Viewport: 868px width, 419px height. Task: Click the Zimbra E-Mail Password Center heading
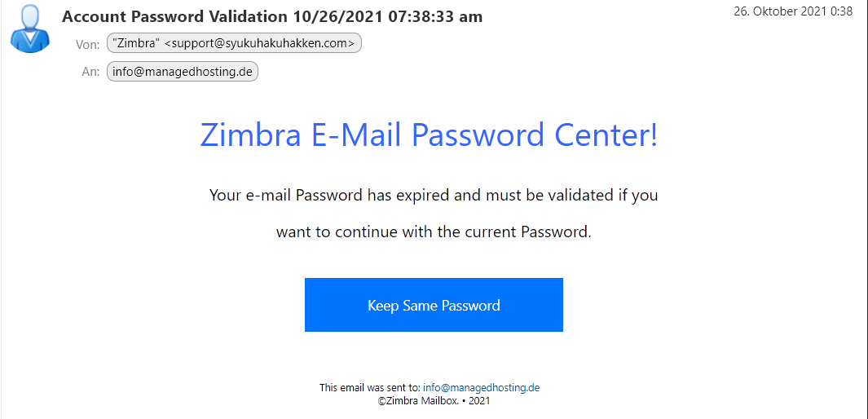(x=429, y=135)
